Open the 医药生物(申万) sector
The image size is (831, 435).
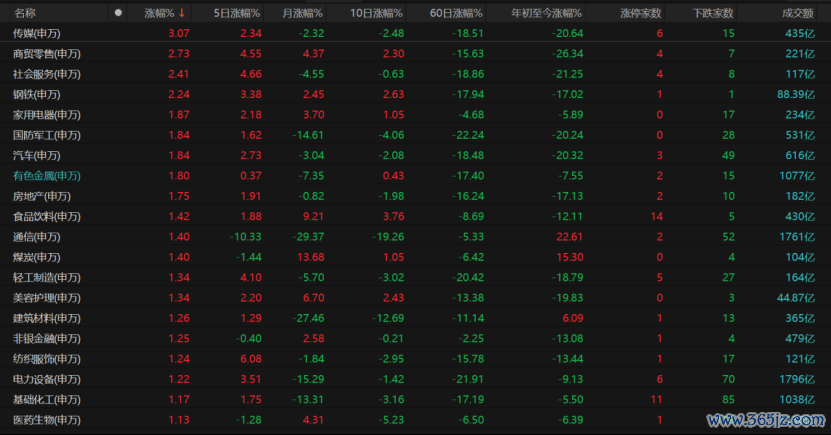click(x=47, y=420)
